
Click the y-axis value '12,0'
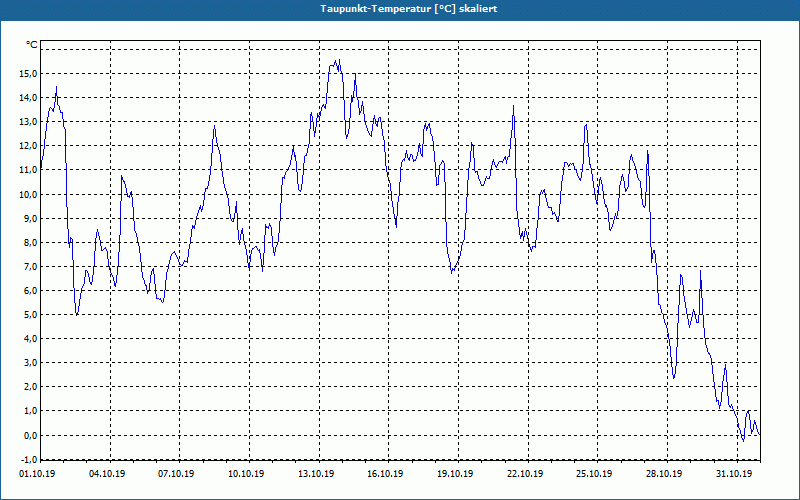pyautogui.click(x=28, y=145)
